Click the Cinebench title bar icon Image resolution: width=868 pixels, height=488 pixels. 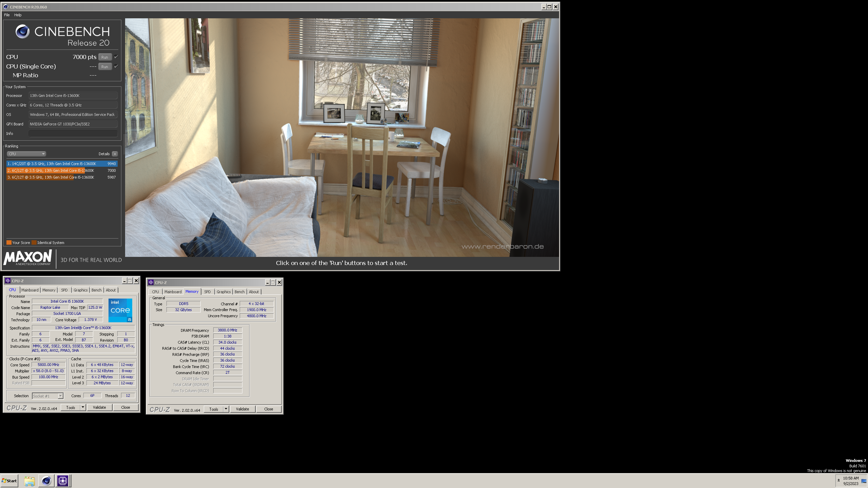point(5,7)
